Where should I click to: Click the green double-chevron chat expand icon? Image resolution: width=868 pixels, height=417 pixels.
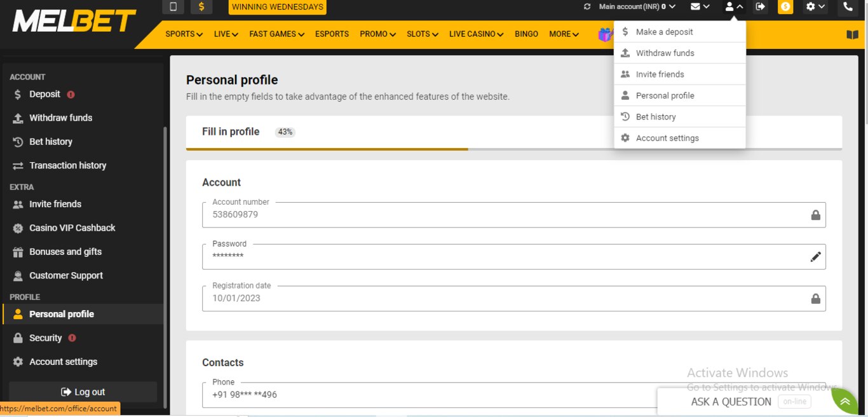pyautogui.click(x=844, y=402)
